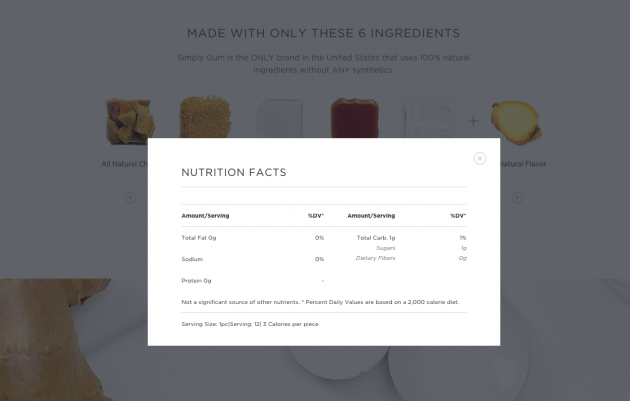Viewport: 630px width, 401px height.
Task: Select the plus sign between ingredient images
Action: coord(473,121)
